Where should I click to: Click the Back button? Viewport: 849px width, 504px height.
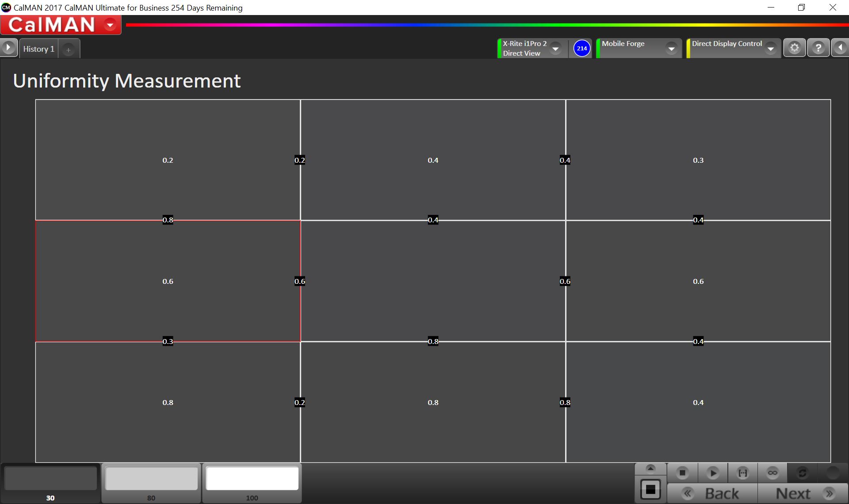point(712,493)
